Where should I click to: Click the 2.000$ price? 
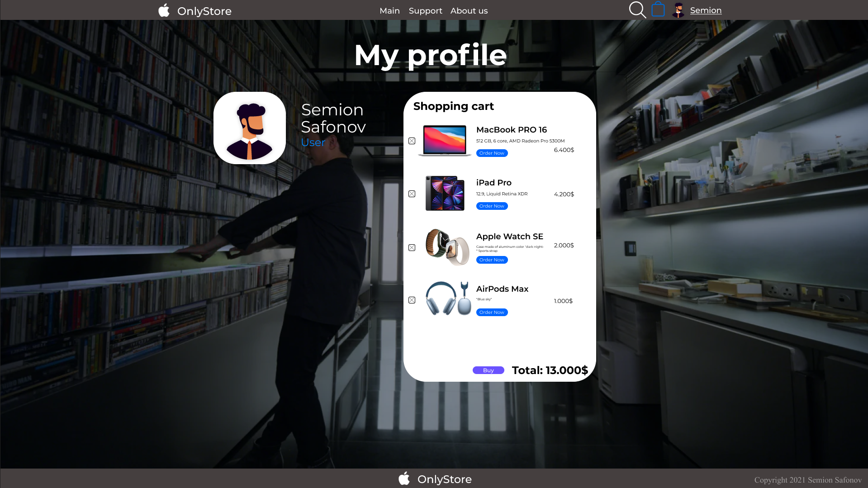click(564, 246)
